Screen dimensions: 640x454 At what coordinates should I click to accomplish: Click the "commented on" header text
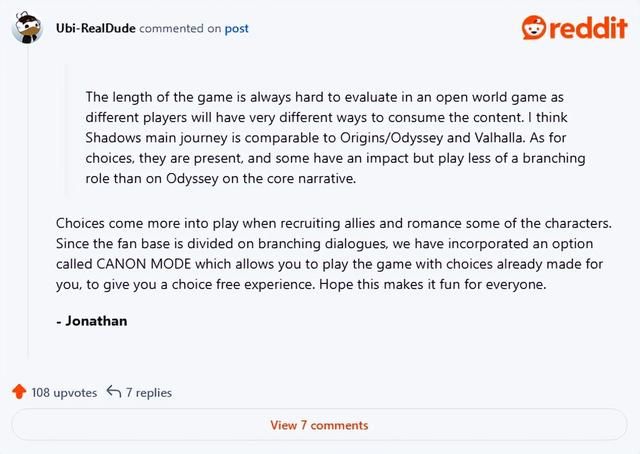(x=180, y=28)
